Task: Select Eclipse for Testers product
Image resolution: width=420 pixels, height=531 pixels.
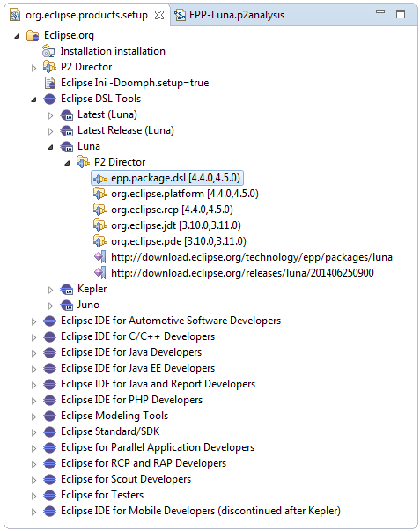Action: pos(102,495)
